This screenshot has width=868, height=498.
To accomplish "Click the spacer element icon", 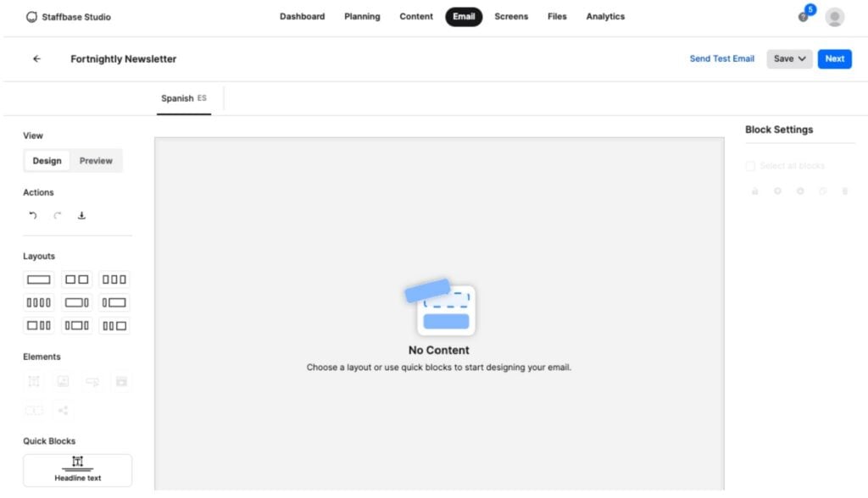I will (x=34, y=410).
